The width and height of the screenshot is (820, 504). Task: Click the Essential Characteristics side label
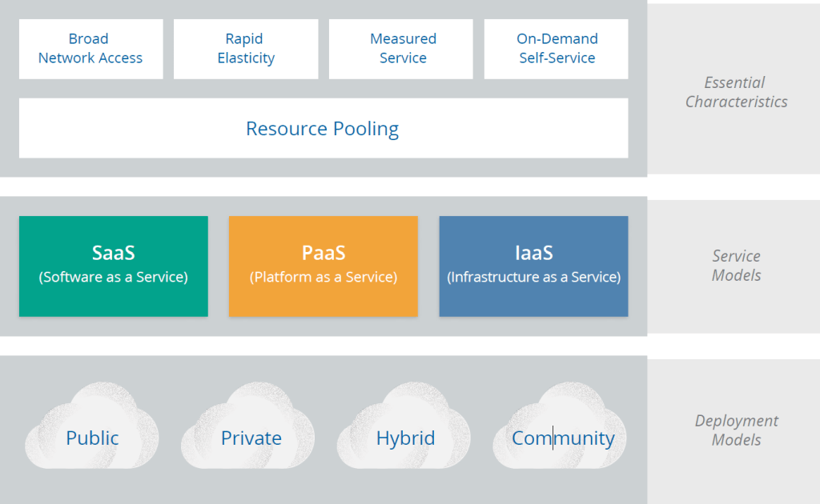click(x=736, y=92)
